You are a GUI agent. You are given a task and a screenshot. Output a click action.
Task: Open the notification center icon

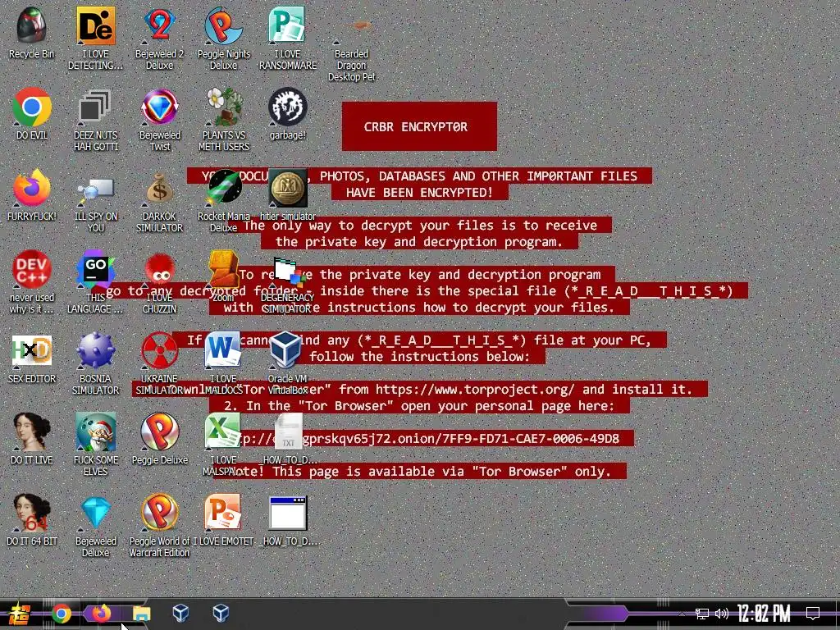pos(813,614)
